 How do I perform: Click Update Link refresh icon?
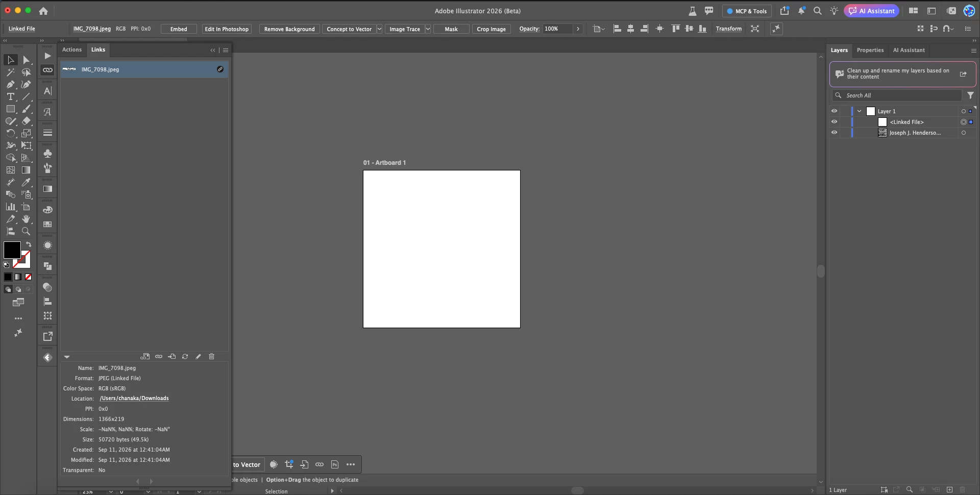[x=185, y=356]
